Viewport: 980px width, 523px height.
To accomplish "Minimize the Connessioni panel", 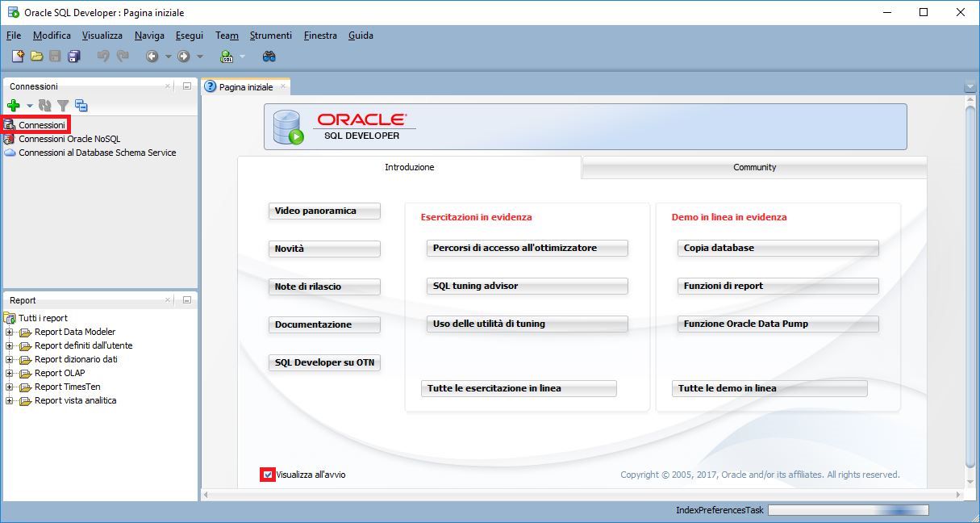I will coord(187,86).
